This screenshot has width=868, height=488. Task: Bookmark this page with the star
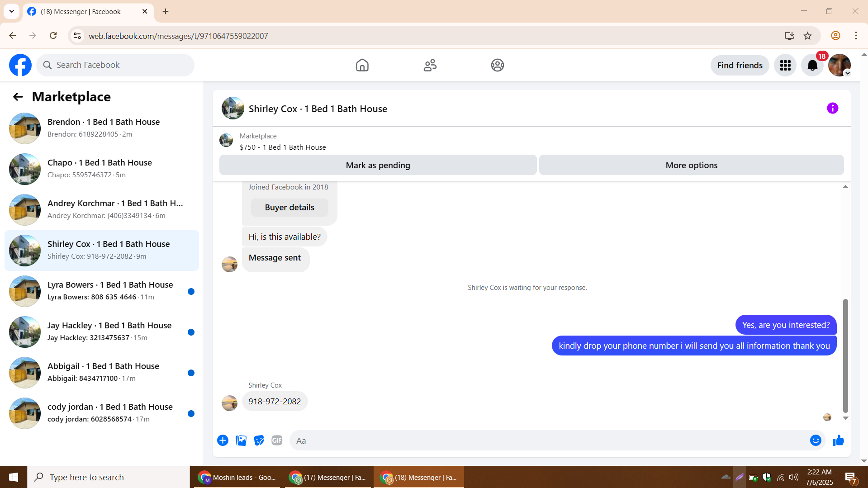click(x=808, y=36)
